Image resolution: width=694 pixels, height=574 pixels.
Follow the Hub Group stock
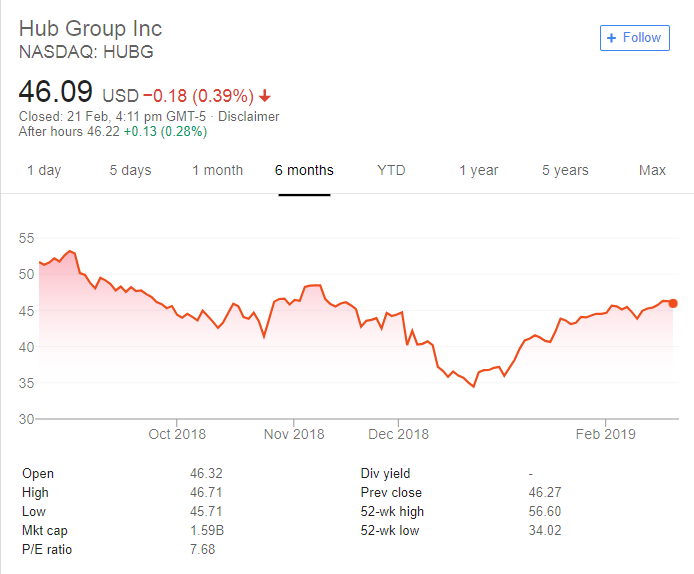coord(634,38)
